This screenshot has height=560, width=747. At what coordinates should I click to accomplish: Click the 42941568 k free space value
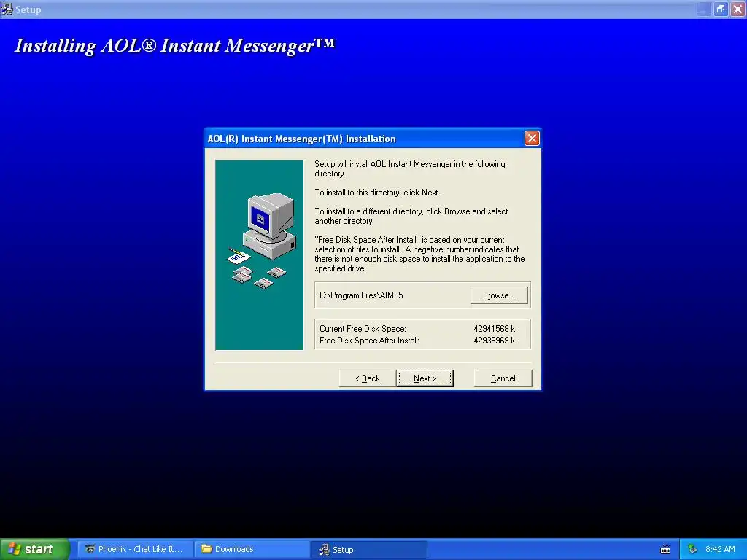[x=494, y=329]
